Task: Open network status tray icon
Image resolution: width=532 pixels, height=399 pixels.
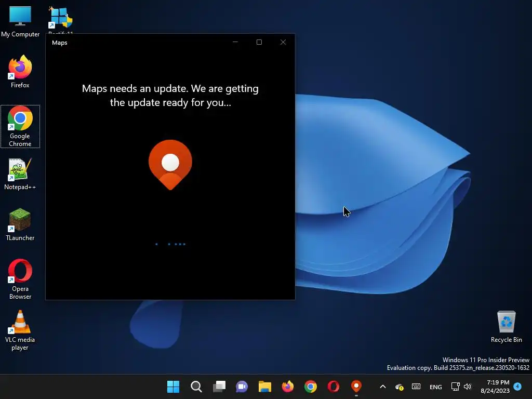Action: coord(455,387)
